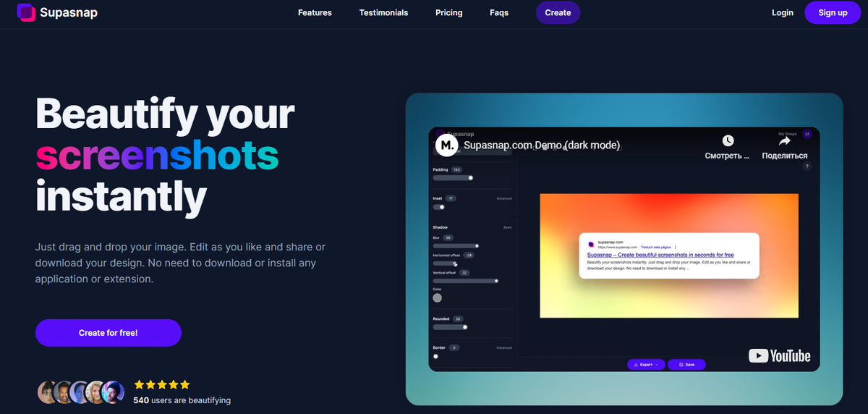This screenshot has height=414, width=868.
Task: Click the Border slider handle in demo
Action: point(435,356)
